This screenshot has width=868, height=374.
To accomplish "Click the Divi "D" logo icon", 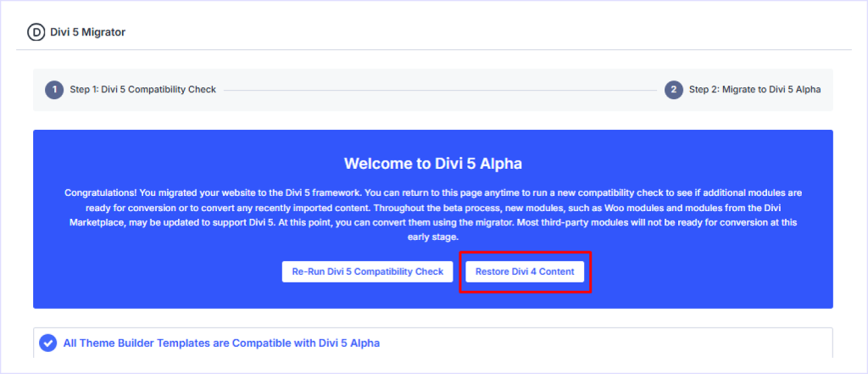I will [36, 32].
